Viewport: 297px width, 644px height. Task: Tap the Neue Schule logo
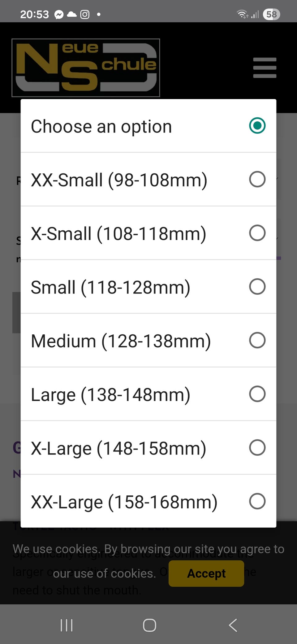tap(86, 68)
